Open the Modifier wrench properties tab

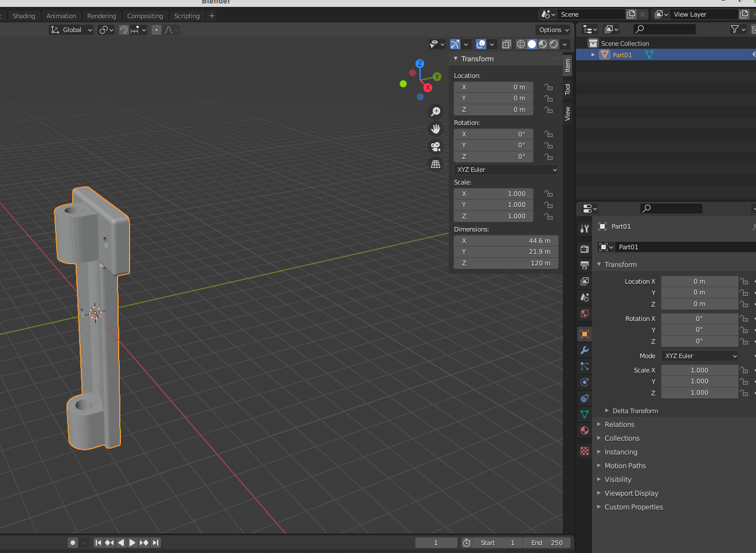tap(585, 350)
